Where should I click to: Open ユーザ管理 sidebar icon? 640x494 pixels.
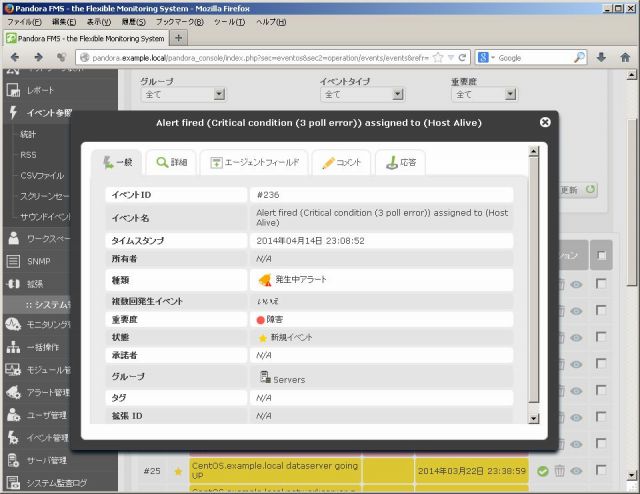pos(13,415)
